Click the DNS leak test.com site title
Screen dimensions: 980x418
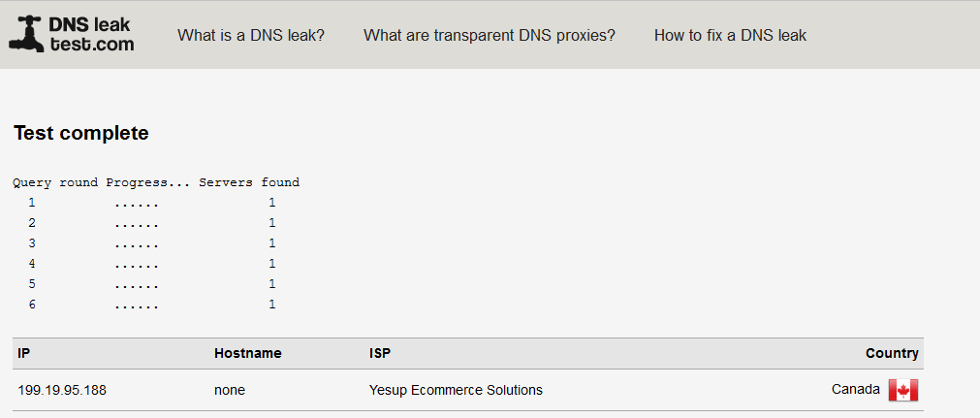click(91, 34)
